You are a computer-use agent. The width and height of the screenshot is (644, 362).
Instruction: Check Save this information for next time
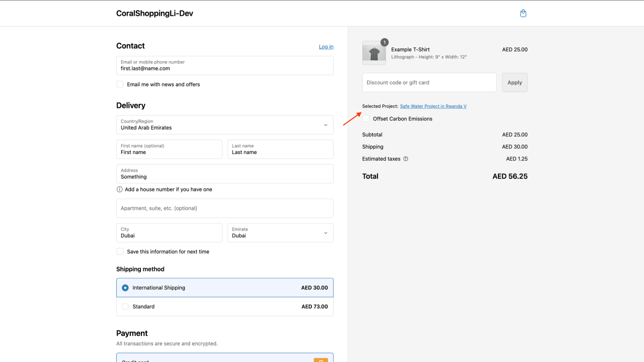[x=120, y=252]
